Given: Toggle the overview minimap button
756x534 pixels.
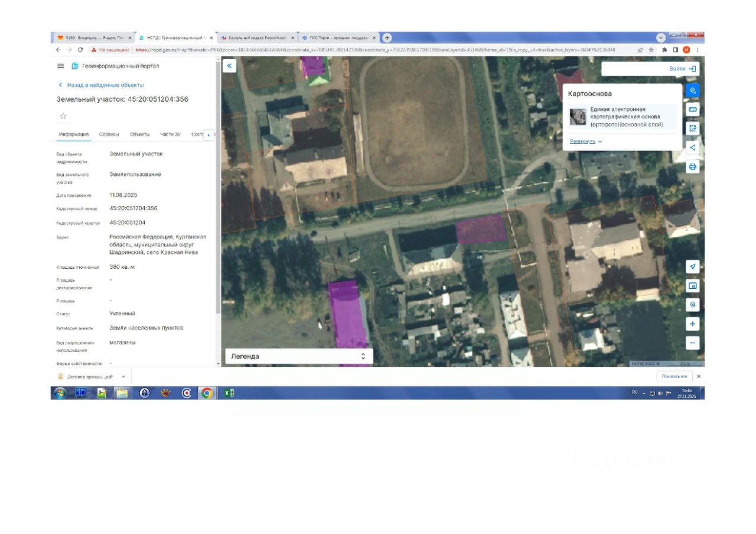Looking at the screenshot, I should point(693,286).
